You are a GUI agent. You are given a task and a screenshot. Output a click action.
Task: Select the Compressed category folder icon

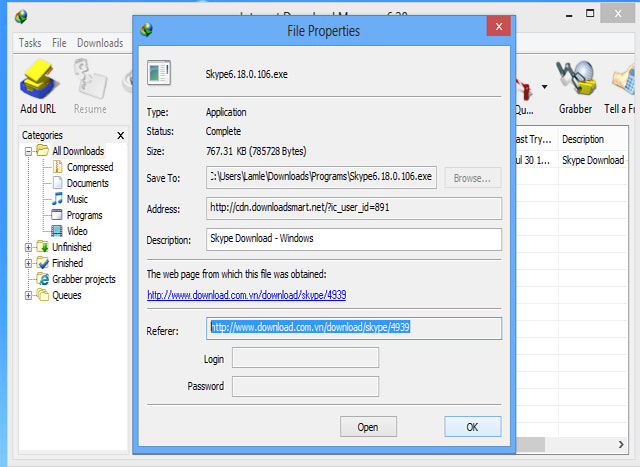point(58,167)
